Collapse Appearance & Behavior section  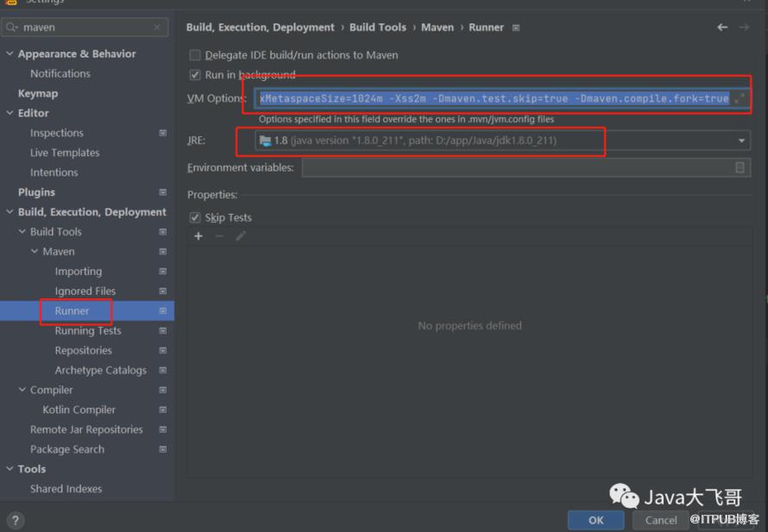point(9,53)
